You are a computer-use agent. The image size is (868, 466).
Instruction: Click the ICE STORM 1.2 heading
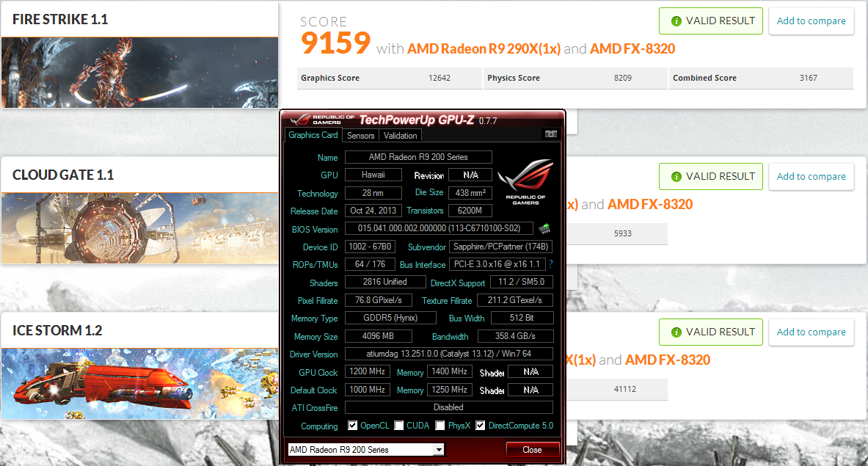coord(57,330)
